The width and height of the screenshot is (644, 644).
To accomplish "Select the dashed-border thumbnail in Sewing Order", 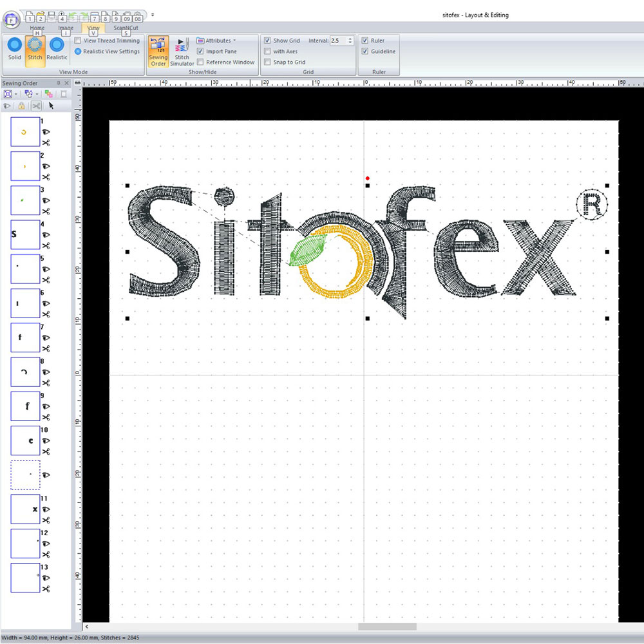I will point(26,475).
